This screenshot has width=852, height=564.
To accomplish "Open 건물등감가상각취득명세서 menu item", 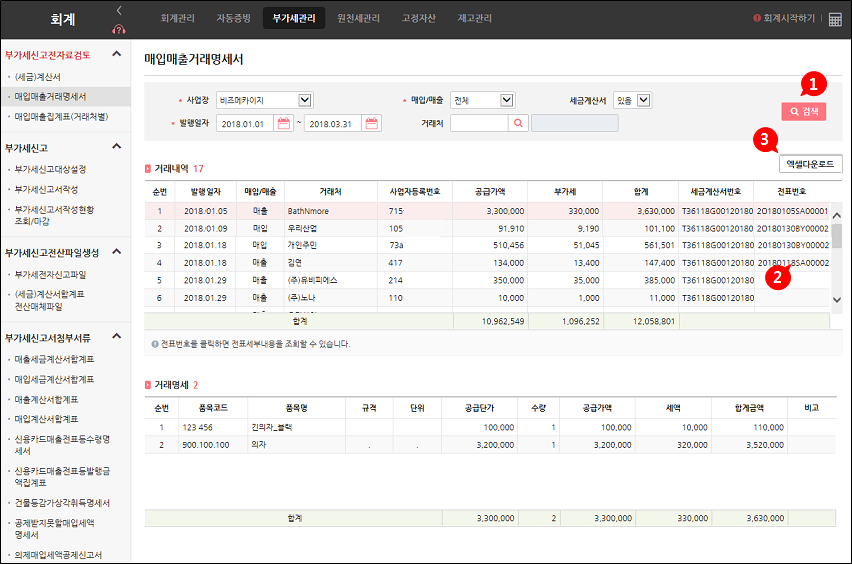I will pos(62,503).
